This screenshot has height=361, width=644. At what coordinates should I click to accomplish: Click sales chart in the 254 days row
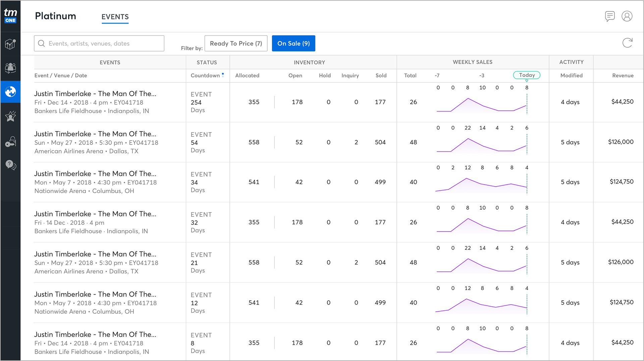point(482,104)
